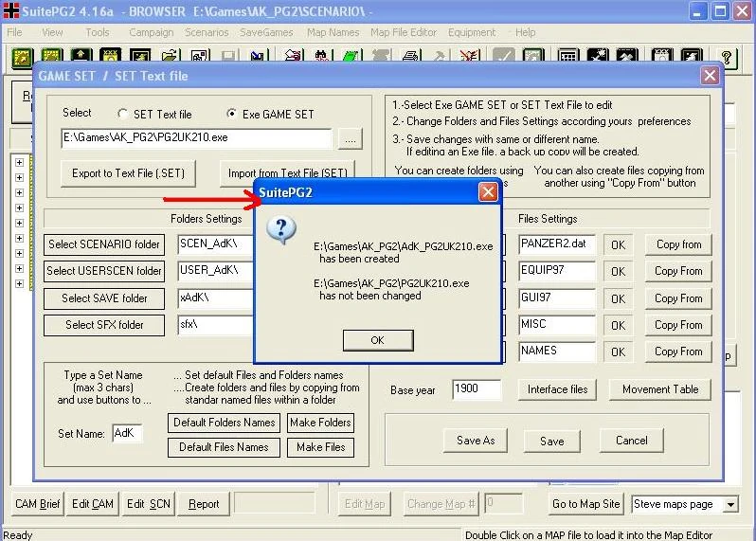This screenshot has width=756, height=541.
Task: Click Select USERSCEN folder button
Action: coord(104,271)
